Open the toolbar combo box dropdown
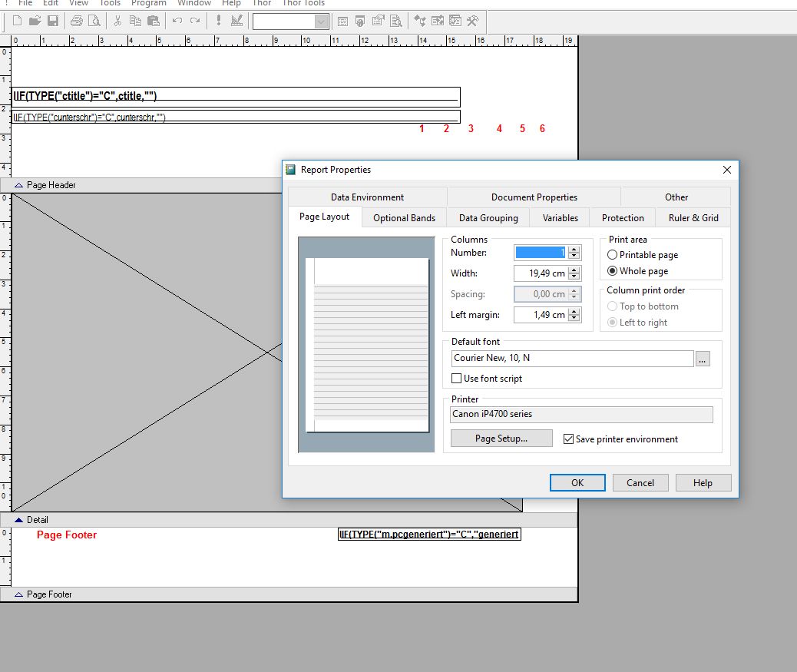This screenshot has height=672, width=797. pyautogui.click(x=322, y=22)
